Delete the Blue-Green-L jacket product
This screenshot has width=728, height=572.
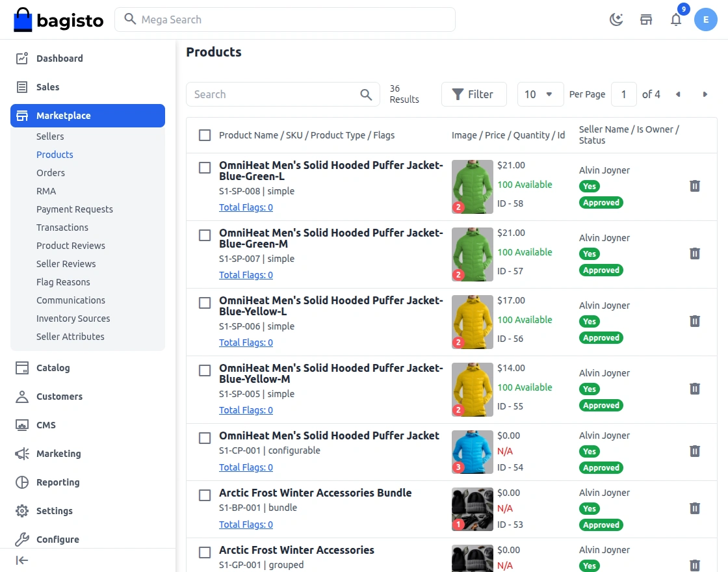(x=695, y=186)
